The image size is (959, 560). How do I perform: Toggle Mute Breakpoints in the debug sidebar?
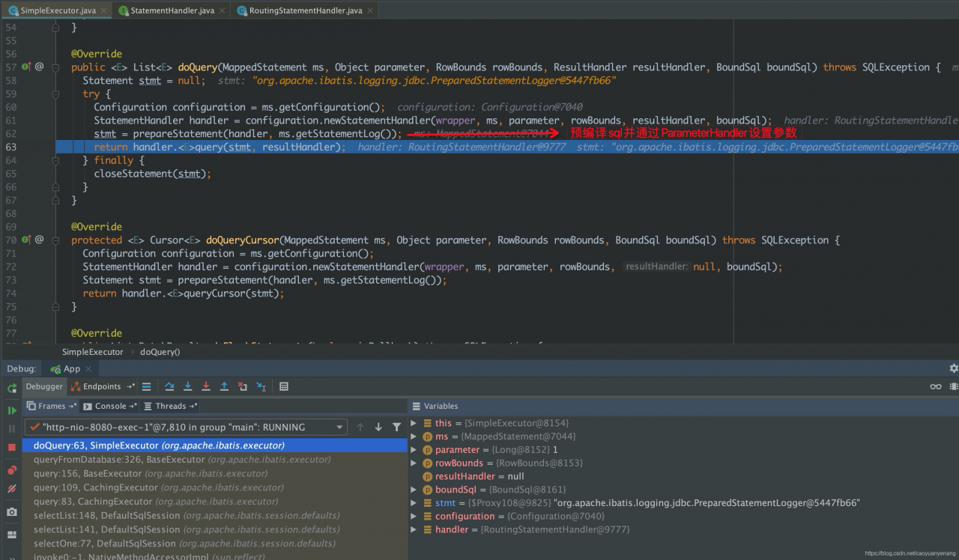(12, 488)
